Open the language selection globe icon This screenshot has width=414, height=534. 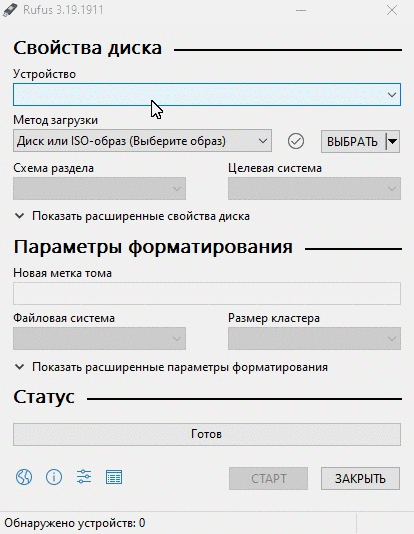pyautogui.click(x=24, y=477)
